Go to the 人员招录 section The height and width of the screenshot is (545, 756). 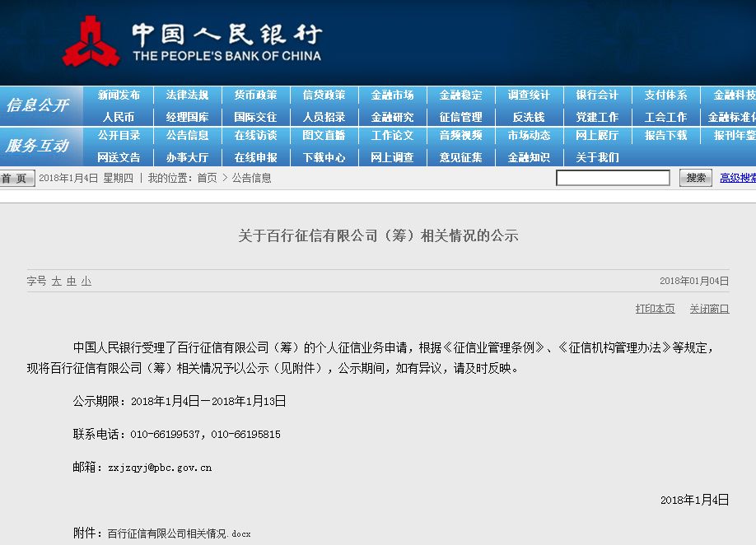(x=324, y=117)
